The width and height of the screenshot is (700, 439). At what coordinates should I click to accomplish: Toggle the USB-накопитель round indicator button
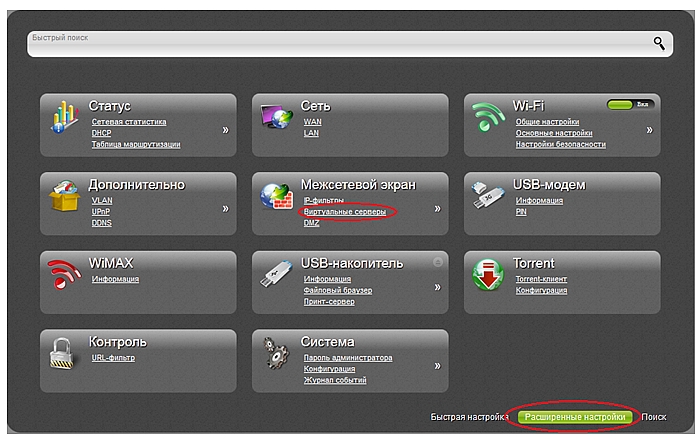coord(437,262)
